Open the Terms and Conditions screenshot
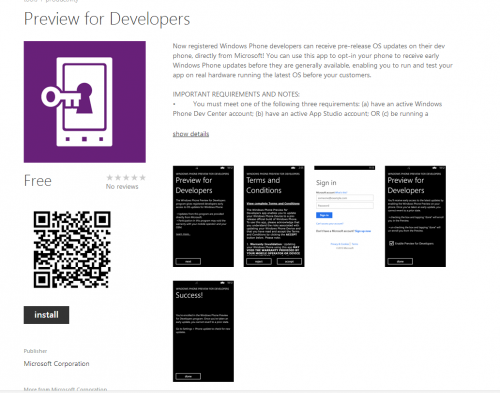Screen dimensions: 500x393 coord(274,216)
